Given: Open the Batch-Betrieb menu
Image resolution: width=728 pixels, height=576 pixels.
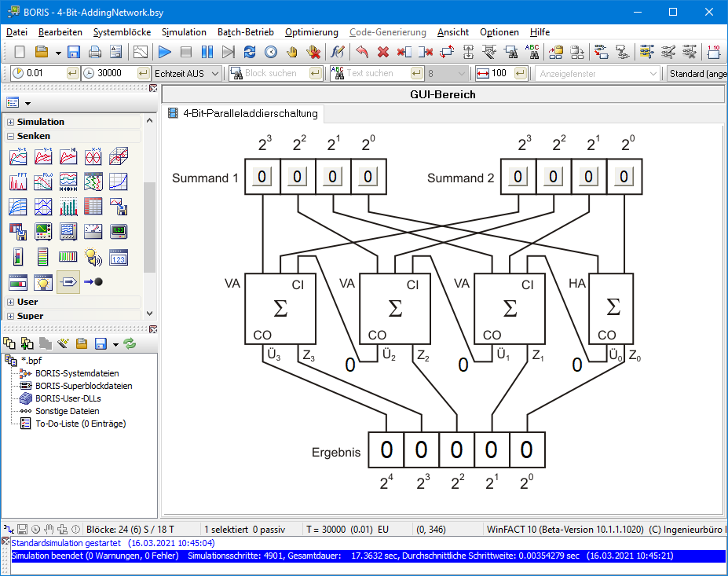Looking at the screenshot, I should pos(246,32).
